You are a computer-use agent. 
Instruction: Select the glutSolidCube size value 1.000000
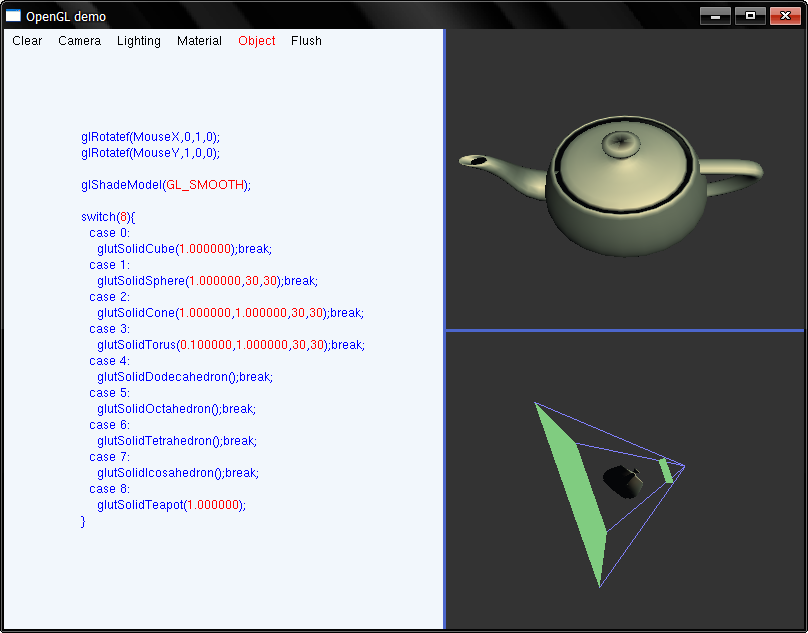click(205, 249)
